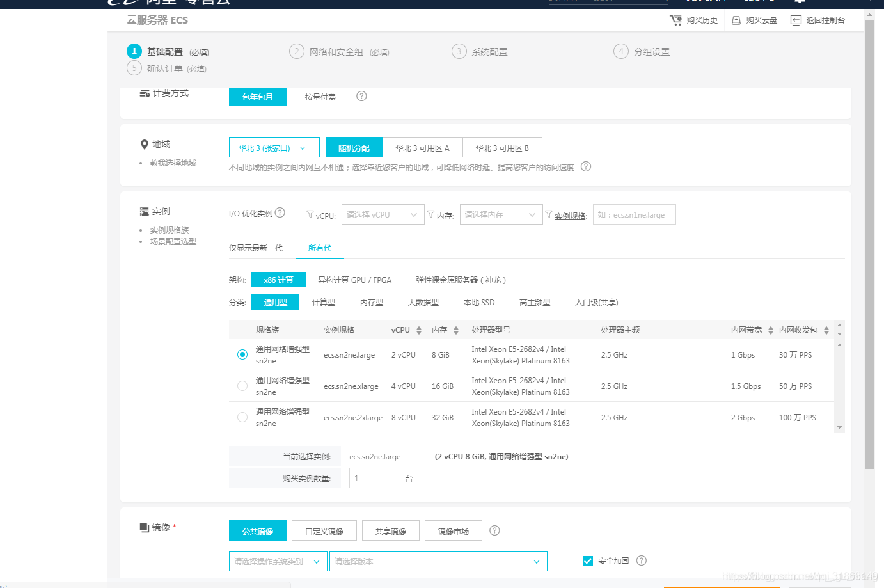Click help icon after region description text
Viewport: 884px width, 588px height.
[586, 166]
